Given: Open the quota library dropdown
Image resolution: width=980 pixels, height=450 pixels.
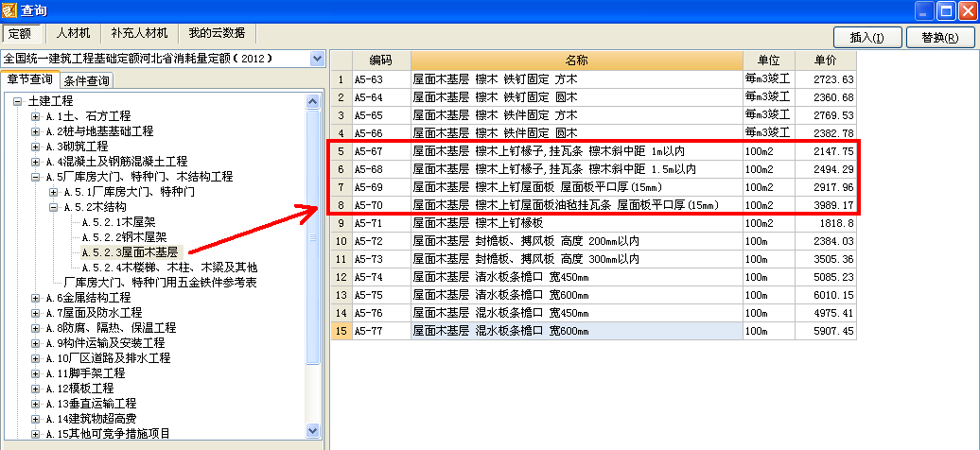Looking at the screenshot, I should [316, 59].
